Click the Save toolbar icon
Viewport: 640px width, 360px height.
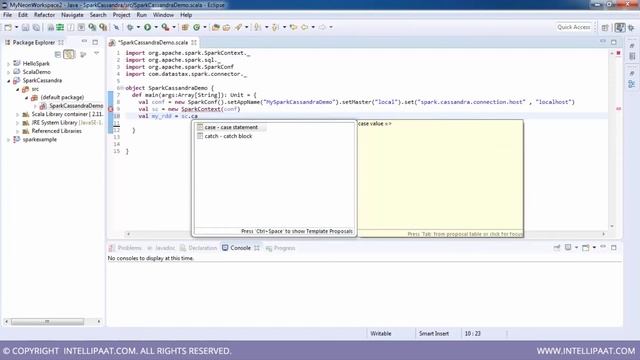(x=25, y=27)
